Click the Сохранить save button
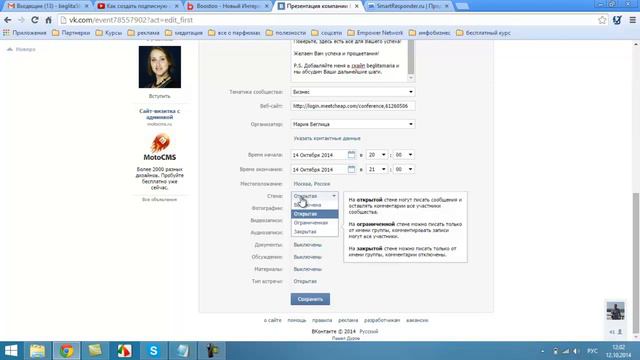 point(310,299)
